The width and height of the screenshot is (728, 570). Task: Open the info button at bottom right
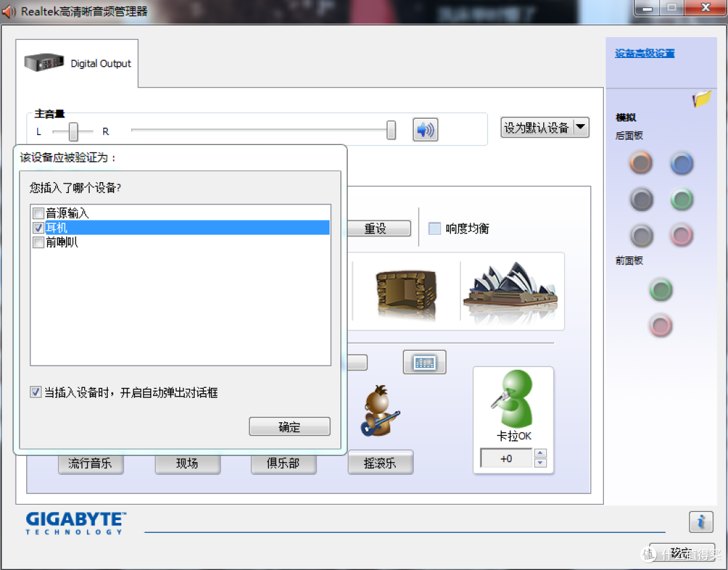point(701,521)
